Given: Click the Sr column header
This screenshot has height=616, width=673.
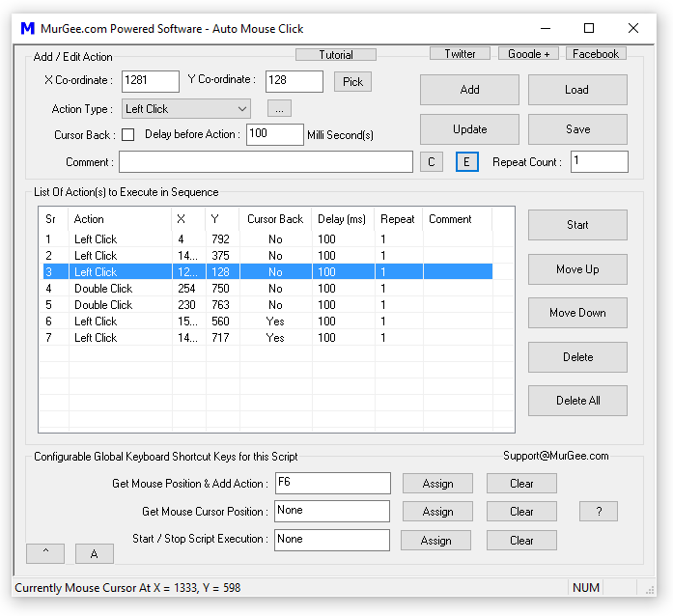Looking at the screenshot, I should [x=54, y=219].
